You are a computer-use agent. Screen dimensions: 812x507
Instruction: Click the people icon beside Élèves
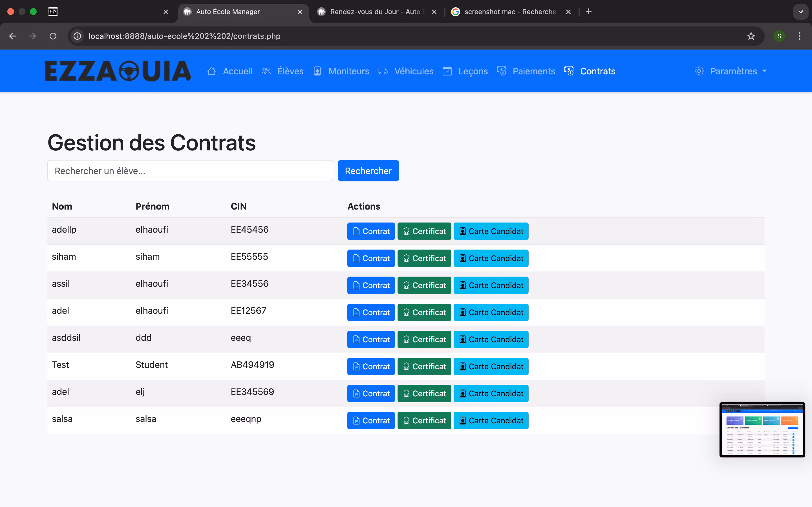266,71
